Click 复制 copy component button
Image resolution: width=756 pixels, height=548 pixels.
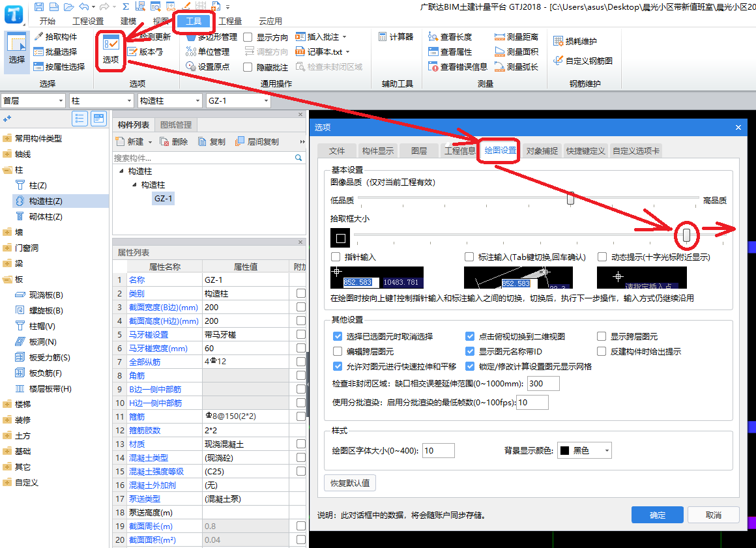[212, 141]
